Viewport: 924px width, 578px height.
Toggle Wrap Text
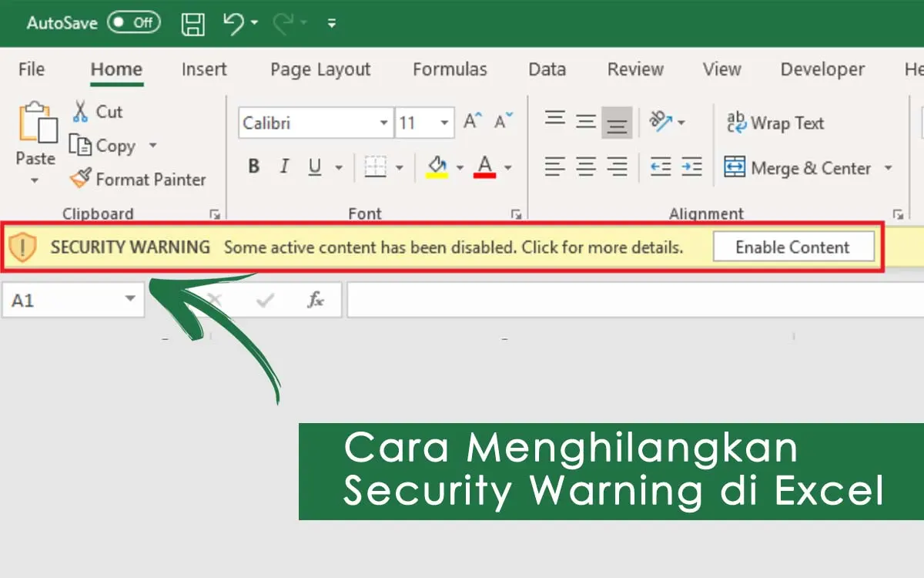775,123
